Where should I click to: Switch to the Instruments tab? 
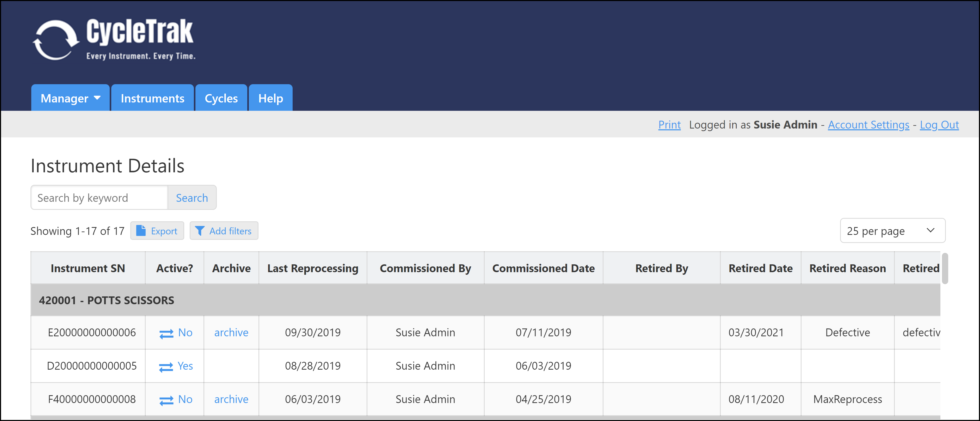[152, 98]
